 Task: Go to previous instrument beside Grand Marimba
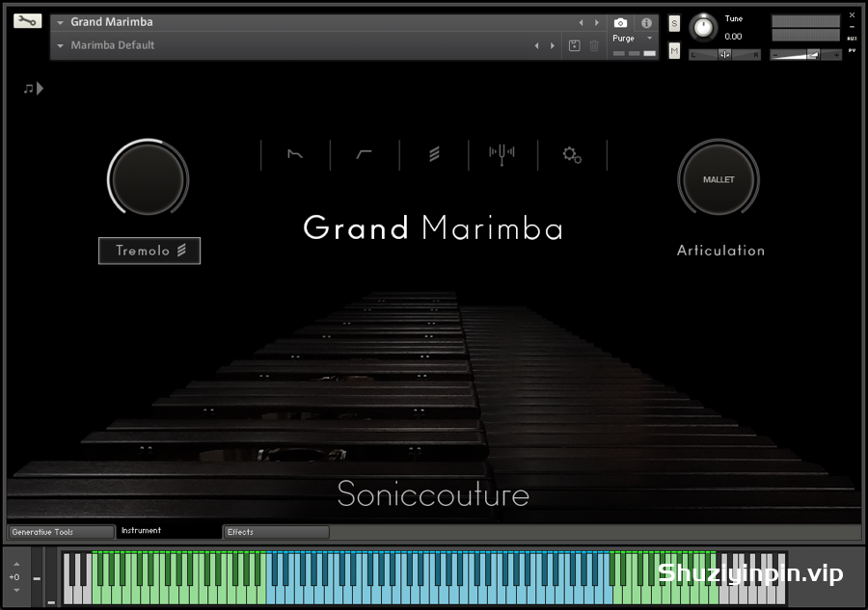581,23
